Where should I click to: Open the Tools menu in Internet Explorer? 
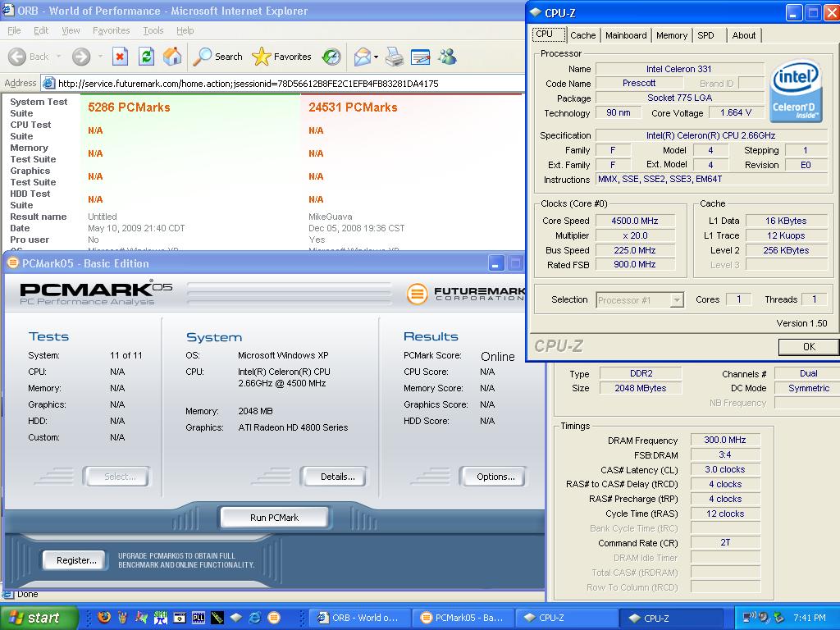tap(153, 30)
